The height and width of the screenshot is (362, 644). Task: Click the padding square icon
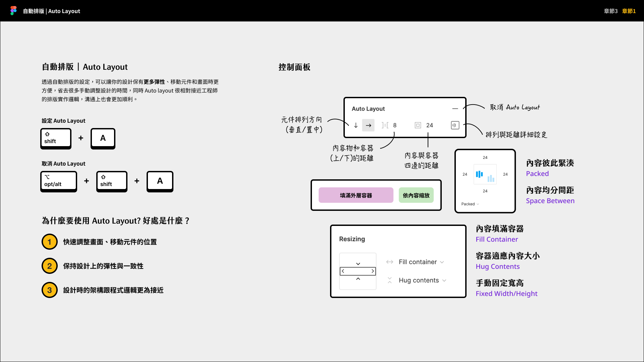[418, 125]
